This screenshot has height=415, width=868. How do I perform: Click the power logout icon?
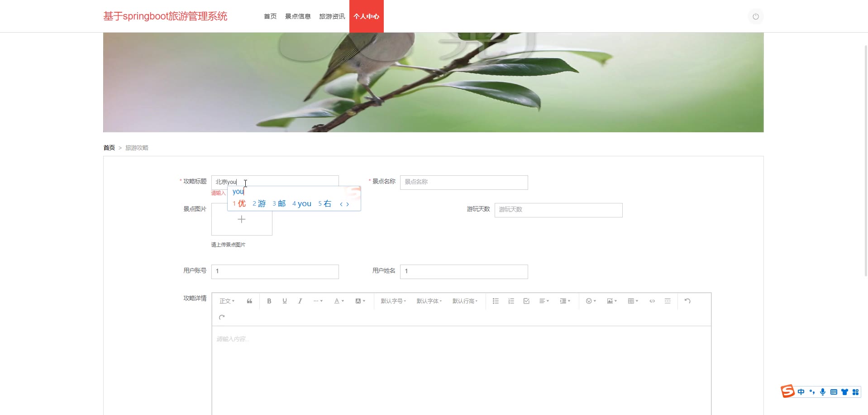click(x=755, y=16)
